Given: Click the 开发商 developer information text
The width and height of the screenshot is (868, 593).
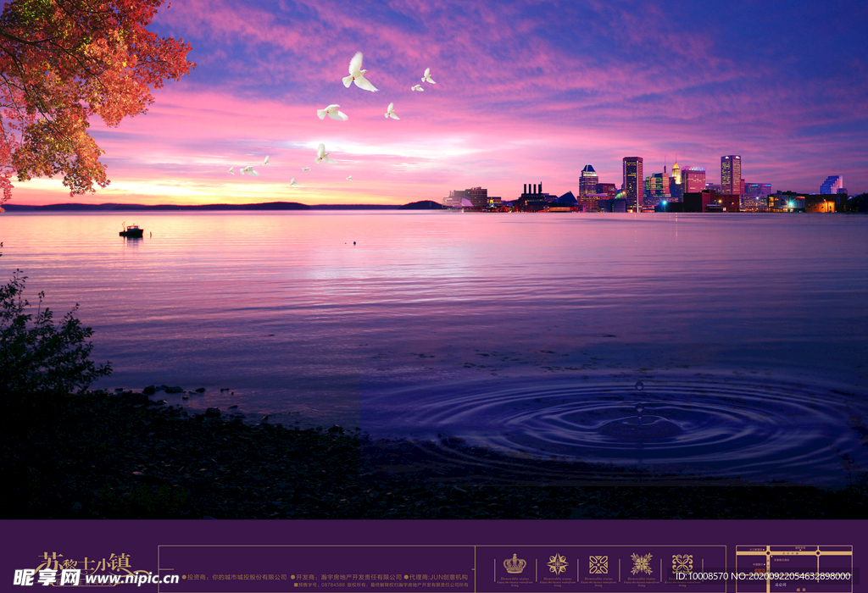Looking at the screenshot, I should [x=348, y=577].
